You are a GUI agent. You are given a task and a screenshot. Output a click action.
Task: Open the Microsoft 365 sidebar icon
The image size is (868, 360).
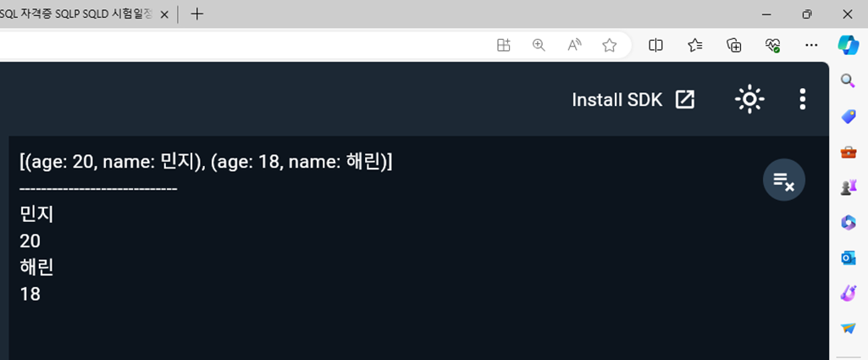pos(848,222)
